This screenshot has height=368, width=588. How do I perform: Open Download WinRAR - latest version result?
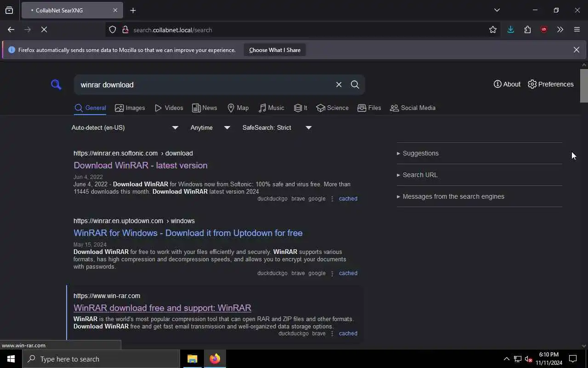click(141, 165)
